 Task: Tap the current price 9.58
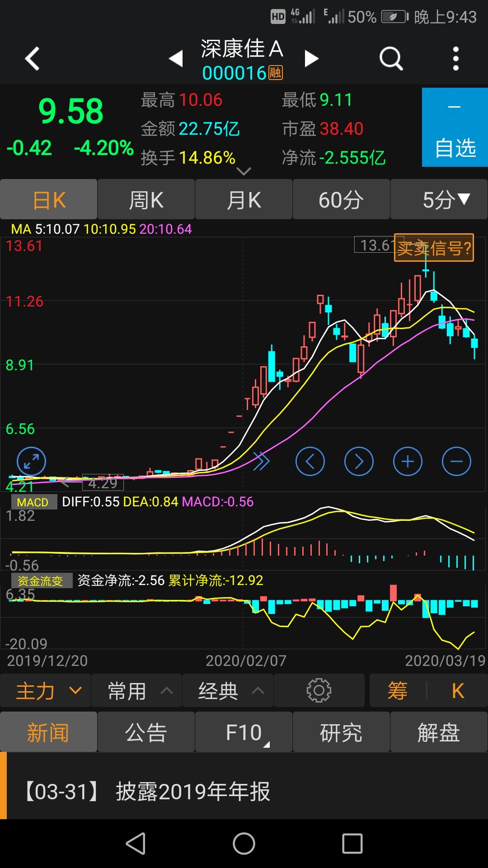point(71,111)
